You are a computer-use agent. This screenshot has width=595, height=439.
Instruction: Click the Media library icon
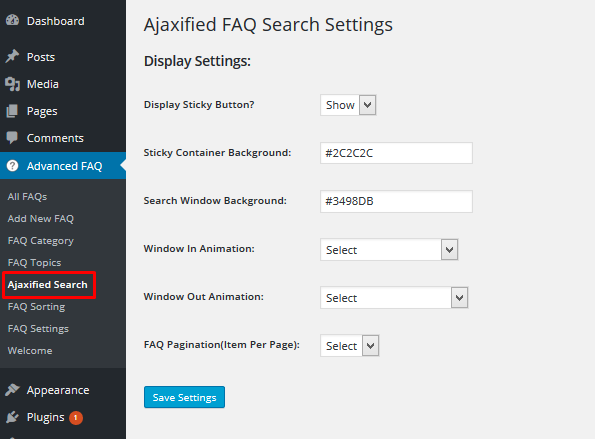pos(12,84)
